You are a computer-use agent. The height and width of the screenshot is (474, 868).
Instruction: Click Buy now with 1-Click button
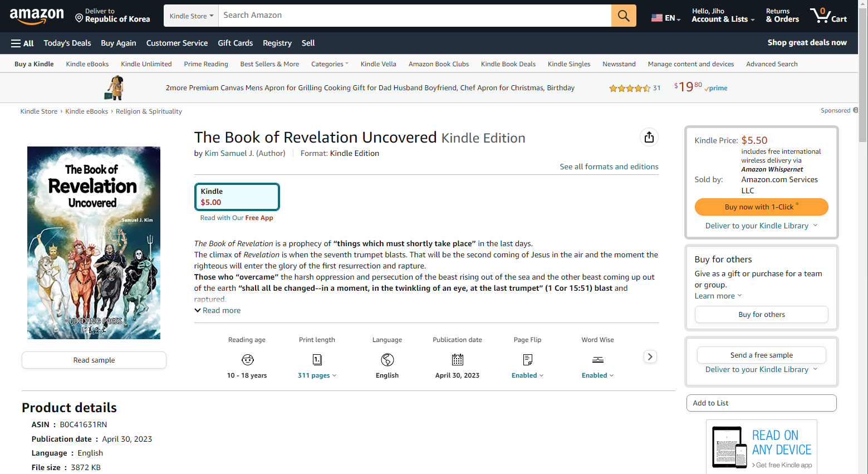[x=761, y=207]
